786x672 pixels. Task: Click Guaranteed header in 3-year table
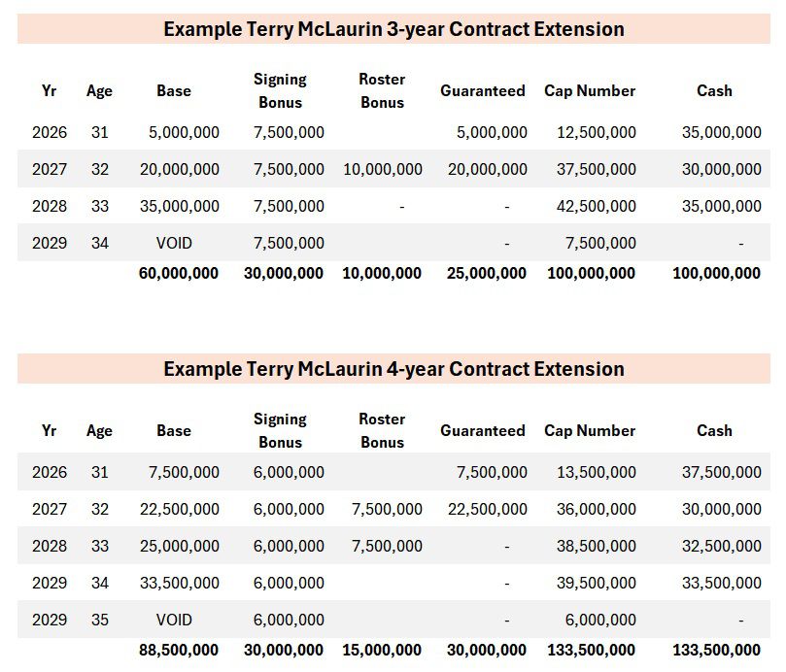point(483,90)
